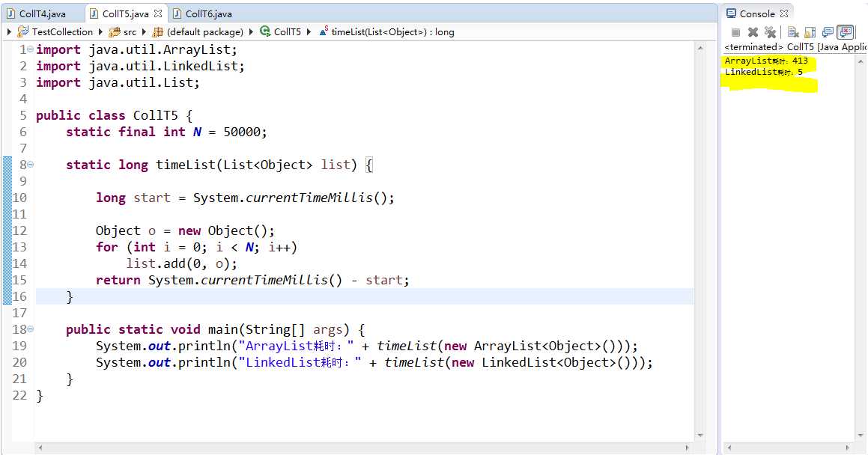Click left arrow of editor horizontal scrollbar
Image resolution: width=868 pixels, height=455 pixels.
[x=40, y=448]
